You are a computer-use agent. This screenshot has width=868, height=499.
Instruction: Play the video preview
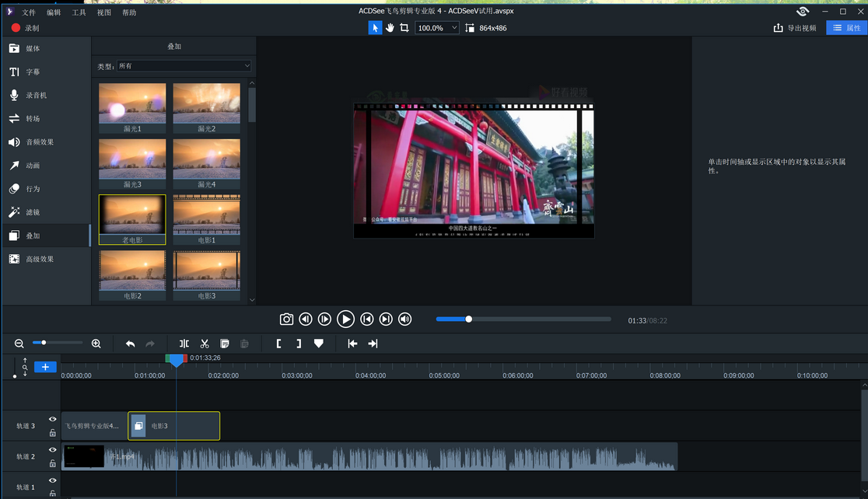coord(345,319)
